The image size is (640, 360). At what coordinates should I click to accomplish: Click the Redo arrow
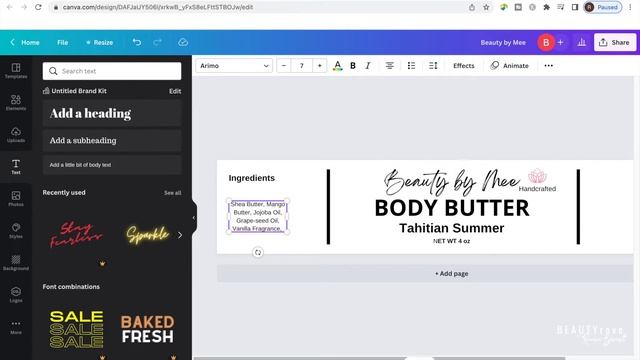158,42
